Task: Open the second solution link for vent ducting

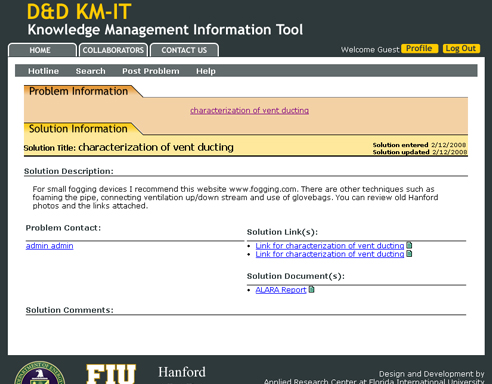Action: pyautogui.click(x=330, y=254)
